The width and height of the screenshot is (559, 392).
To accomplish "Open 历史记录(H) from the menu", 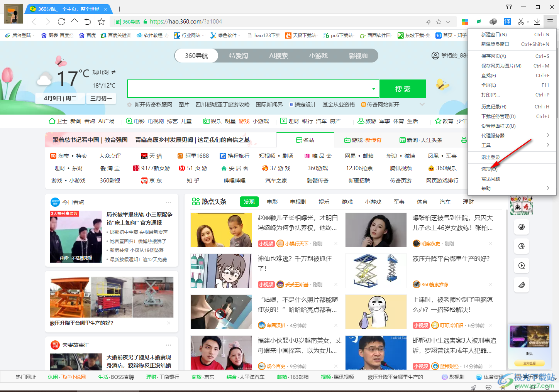I will pos(512,107).
